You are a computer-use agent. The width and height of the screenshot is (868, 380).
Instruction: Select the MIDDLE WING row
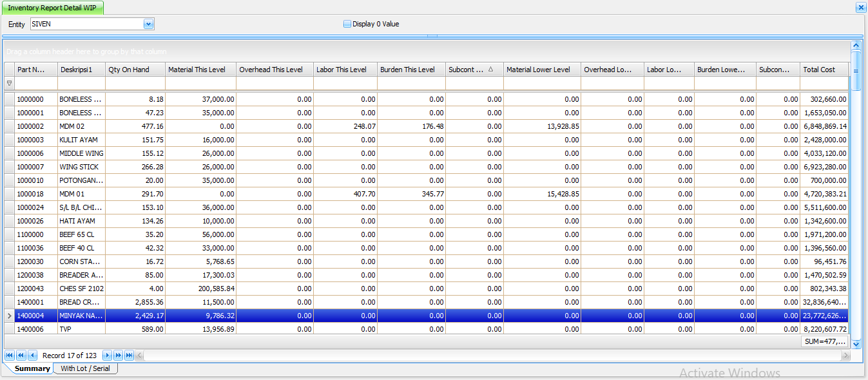[427, 153]
